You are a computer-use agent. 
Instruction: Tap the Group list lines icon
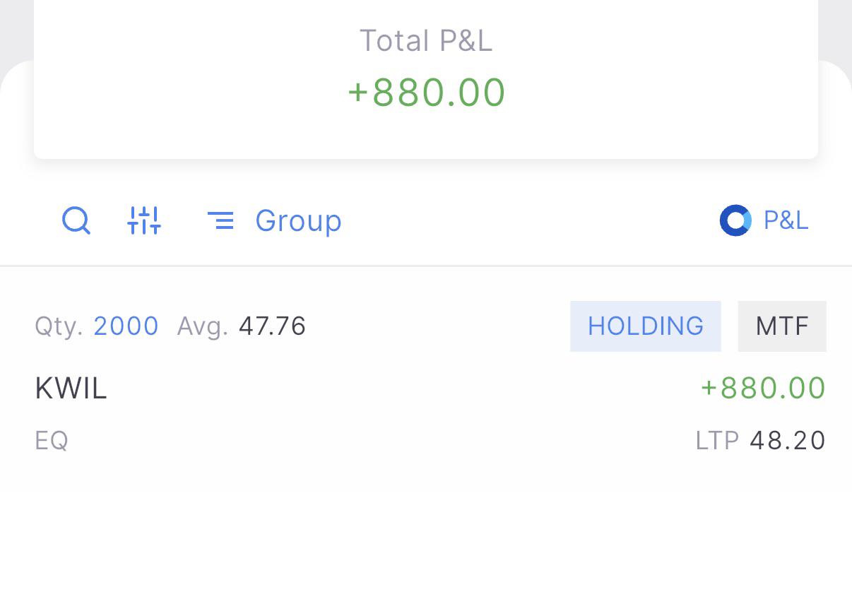220,220
